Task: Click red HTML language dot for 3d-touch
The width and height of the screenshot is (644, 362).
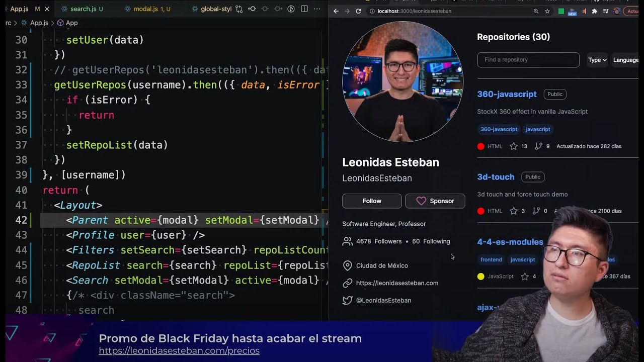Action: [x=481, y=211]
